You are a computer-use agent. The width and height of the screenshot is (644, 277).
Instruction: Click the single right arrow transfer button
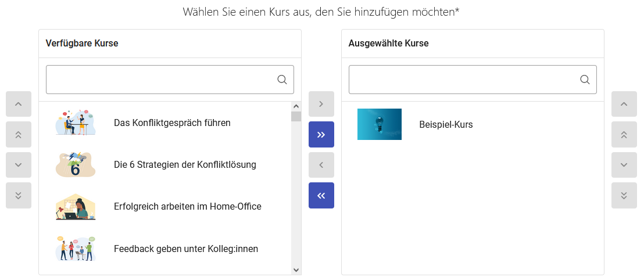coord(321,104)
